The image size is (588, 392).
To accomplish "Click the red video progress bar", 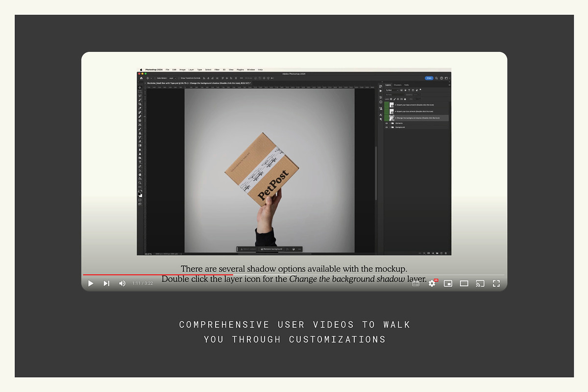I will (158, 274).
